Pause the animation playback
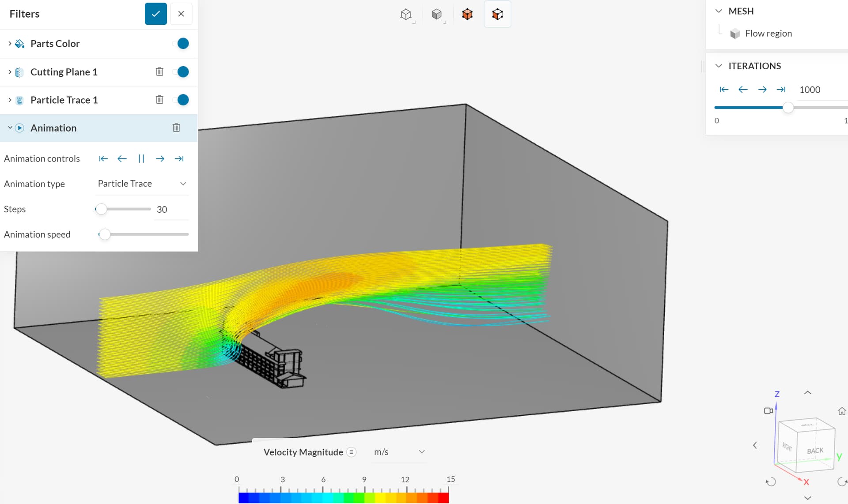The image size is (848, 504). [141, 158]
